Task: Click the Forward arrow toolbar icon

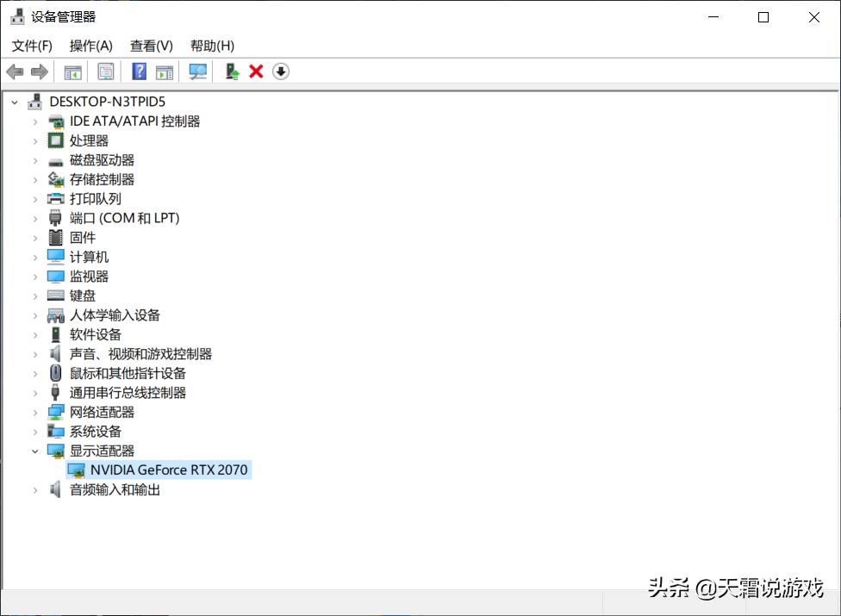Action: pyautogui.click(x=39, y=72)
